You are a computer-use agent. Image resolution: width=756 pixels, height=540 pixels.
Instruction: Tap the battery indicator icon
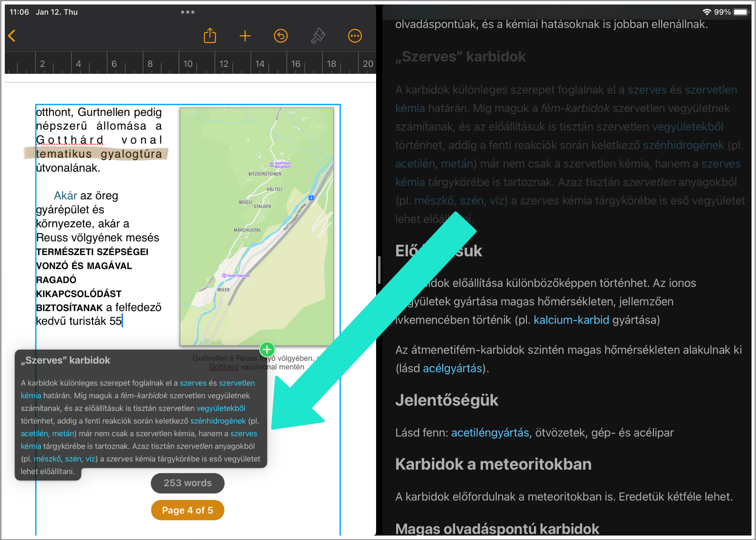(x=741, y=12)
